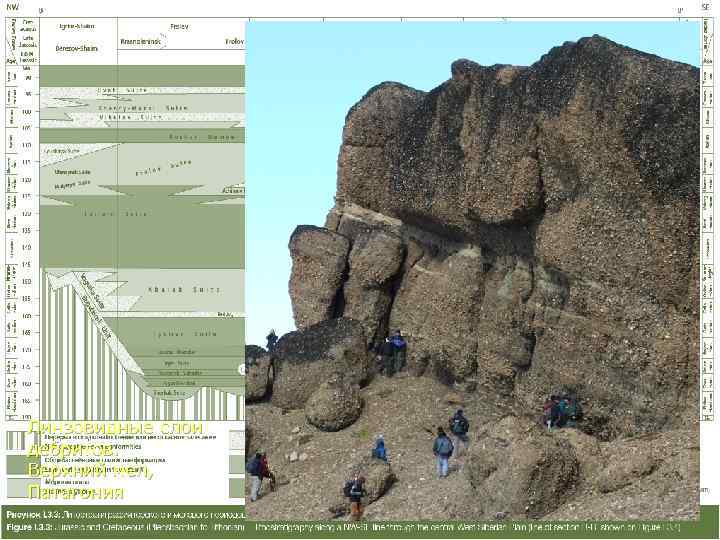This screenshot has width=720, height=540.
Task: Select the "Рисунок 1.3.3" caption heading
Action: 33,515
